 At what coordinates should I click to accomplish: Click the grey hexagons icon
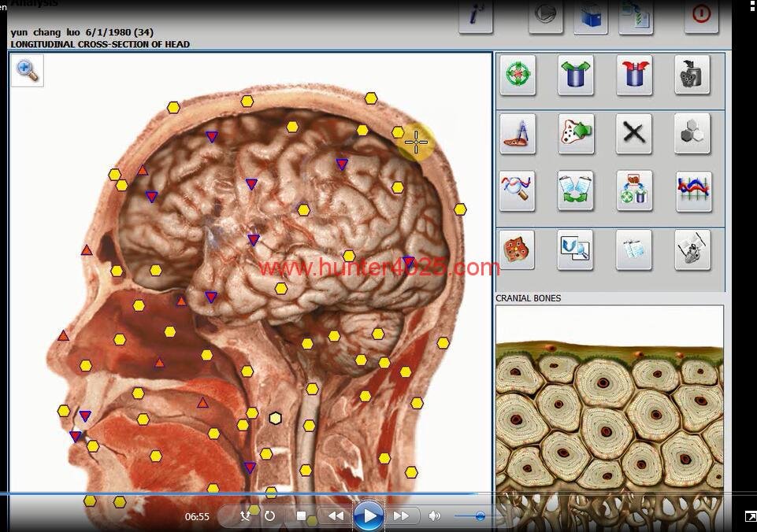(x=692, y=133)
